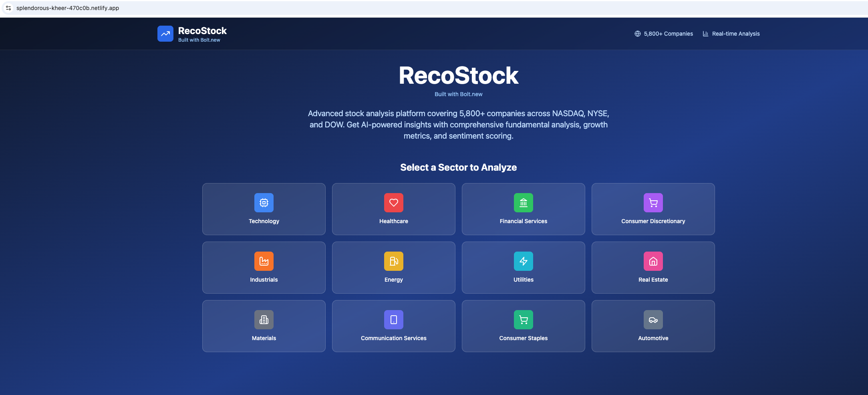Click the RecoStock trending-arrow logo icon

[165, 34]
